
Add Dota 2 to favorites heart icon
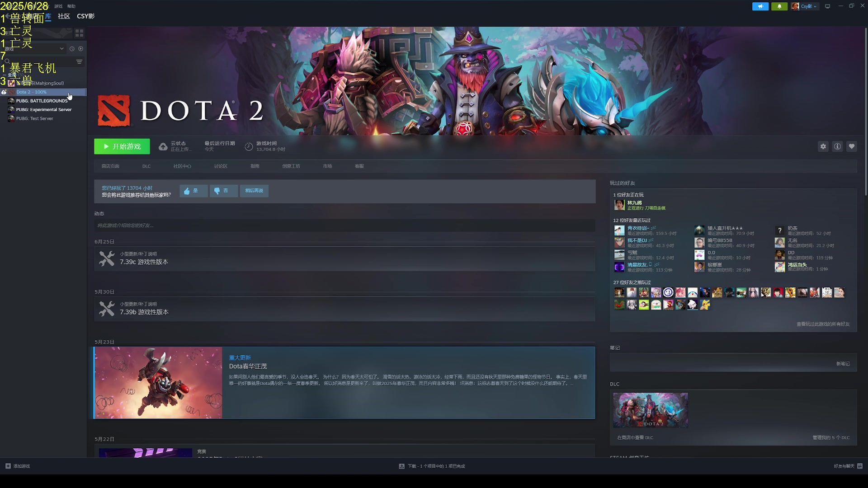tap(852, 146)
